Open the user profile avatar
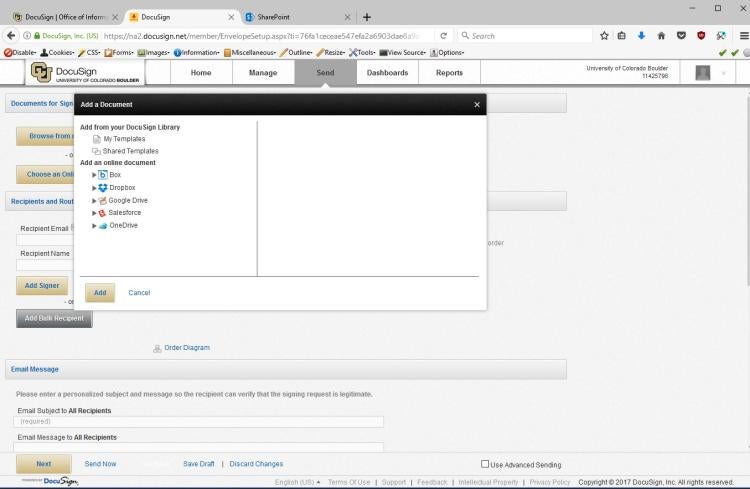The width and height of the screenshot is (750, 489). 703,73
